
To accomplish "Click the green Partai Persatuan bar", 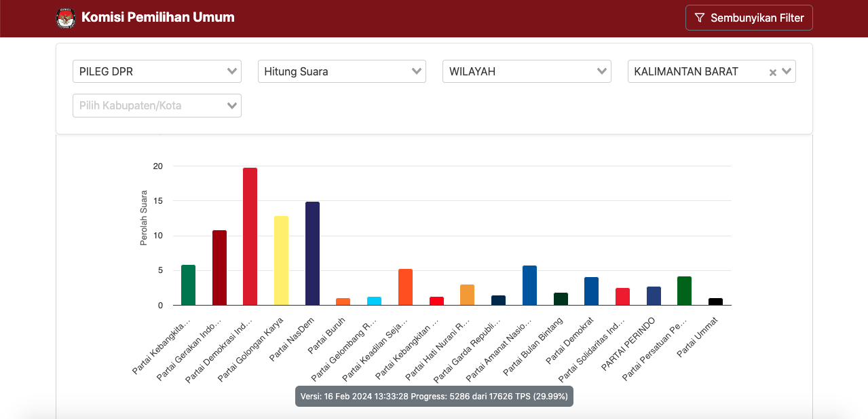I will pyautogui.click(x=684, y=291).
